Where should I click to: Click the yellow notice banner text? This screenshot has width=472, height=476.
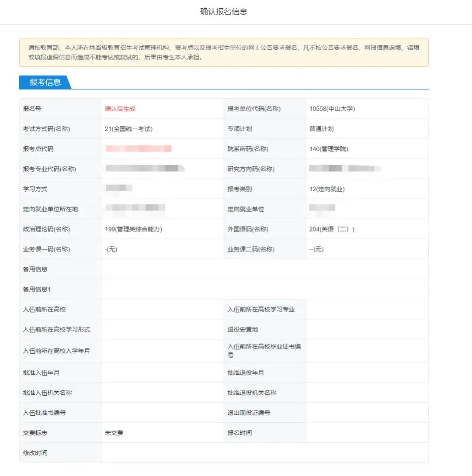224,52
